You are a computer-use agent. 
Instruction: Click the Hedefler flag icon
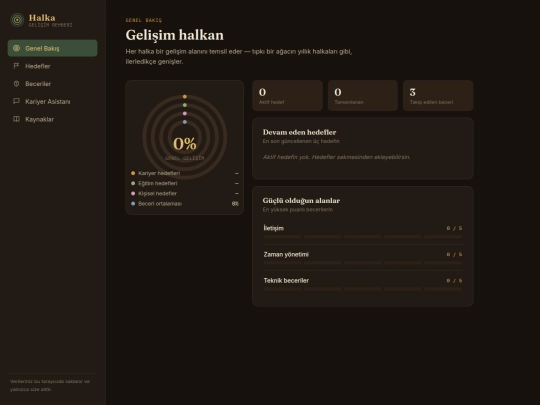[16, 66]
